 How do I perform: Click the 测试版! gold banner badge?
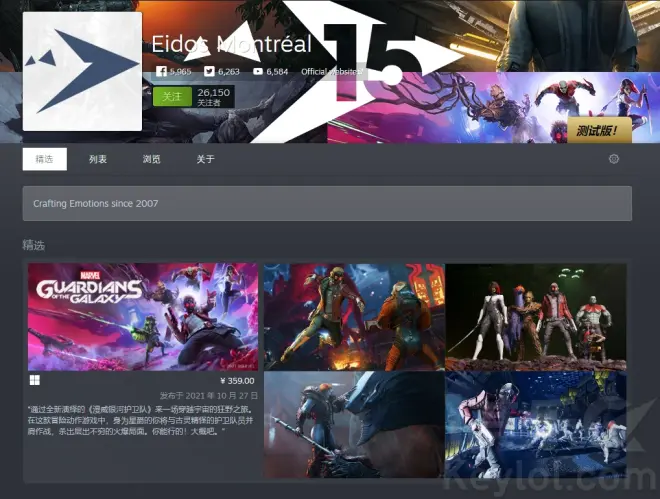click(599, 130)
